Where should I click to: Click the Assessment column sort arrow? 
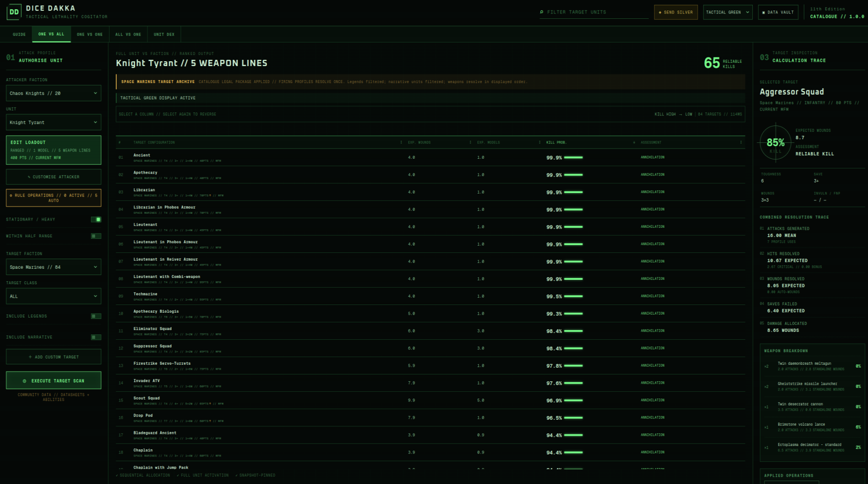[x=741, y=142]
